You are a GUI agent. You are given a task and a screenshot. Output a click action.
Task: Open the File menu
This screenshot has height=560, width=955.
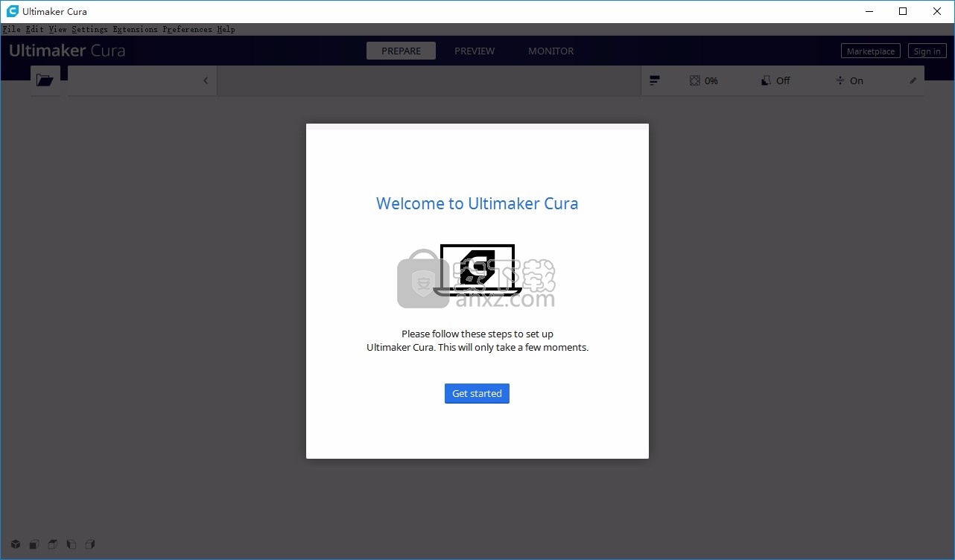pyautogui.click(x=11, y=29)
